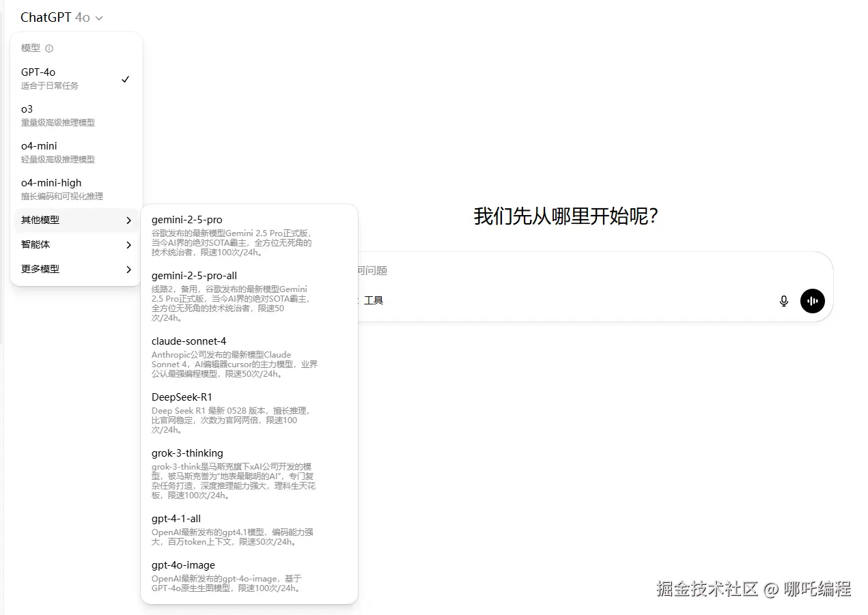This screenshot has width=868, height=615.
Task: Start voice mode with the black waveform button
Action: pyautogui.click(x=813, y=301)
